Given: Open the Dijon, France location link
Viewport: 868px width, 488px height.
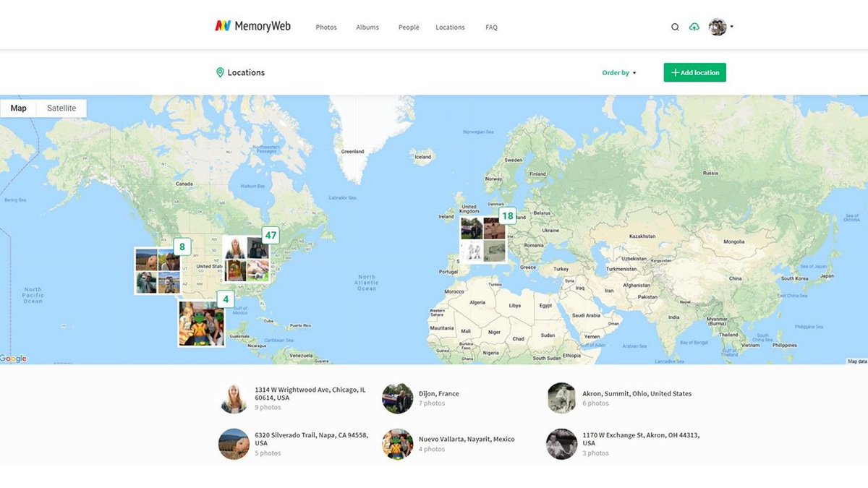Looking at the screenshot, I should [438, 393].
